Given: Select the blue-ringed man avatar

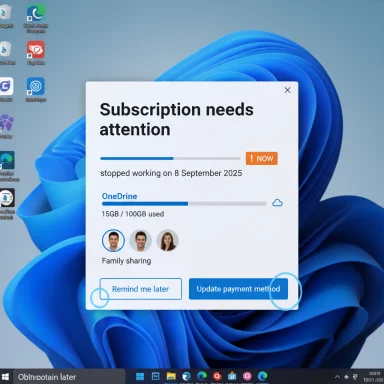Looking at the screenshot, I should [x=113, y=240].
